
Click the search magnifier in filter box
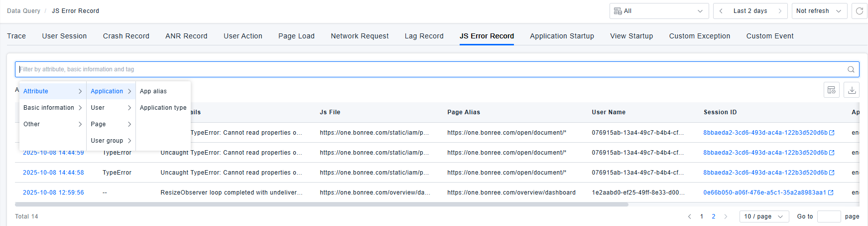(x=851, y=69)
